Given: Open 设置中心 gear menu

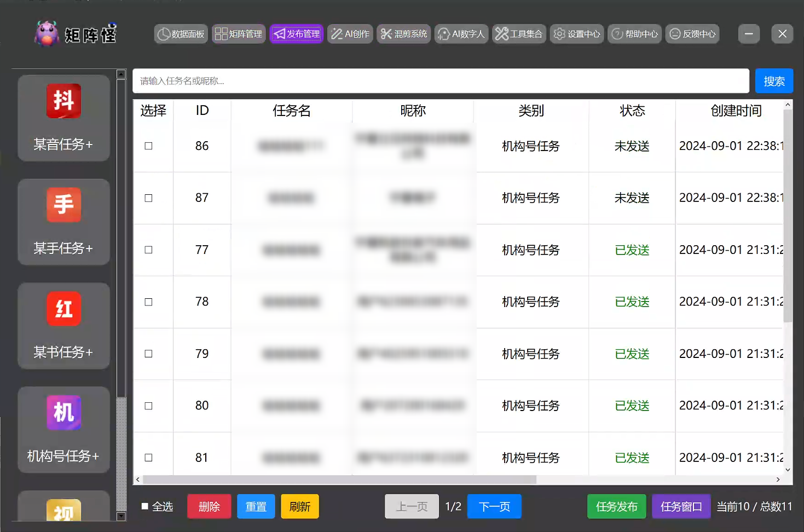Looking at the screenshot, I should click(577, 34).
